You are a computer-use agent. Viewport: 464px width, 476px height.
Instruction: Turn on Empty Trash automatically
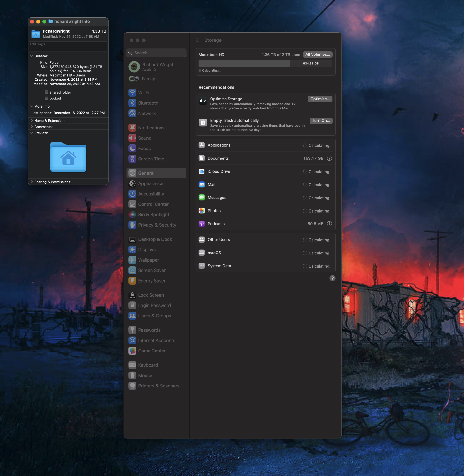tap(321, 120)
